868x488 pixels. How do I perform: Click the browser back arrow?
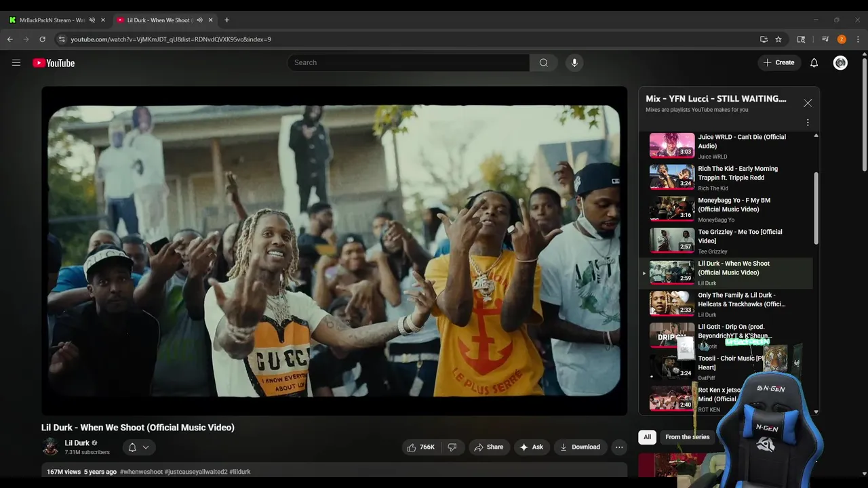[x=10, y=39]
